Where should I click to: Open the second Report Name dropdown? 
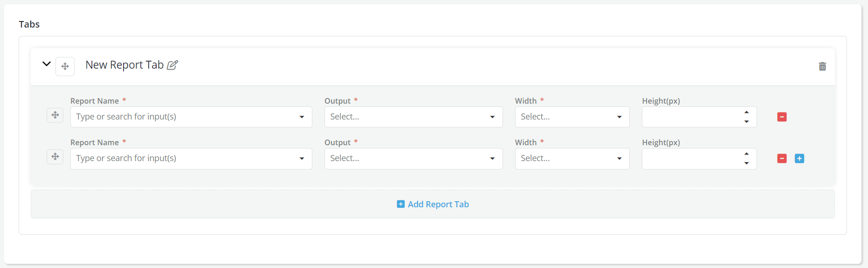point(191,158)
